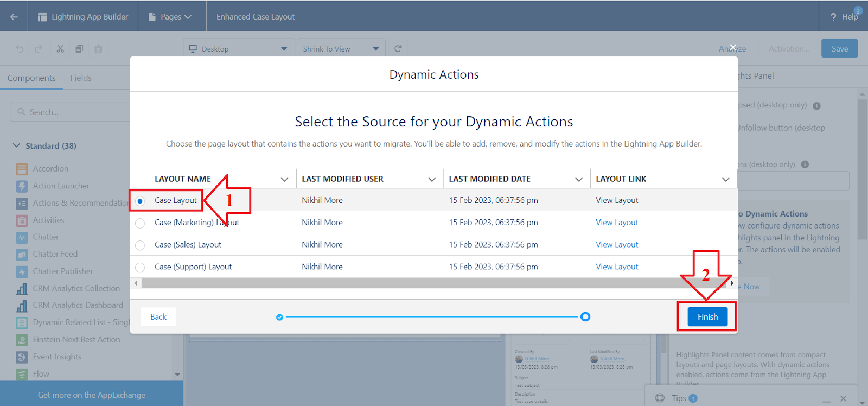868x406 pixels.
Task: Select the Accordion component icon
Action: pyautogui.click(x=22, y=169)
